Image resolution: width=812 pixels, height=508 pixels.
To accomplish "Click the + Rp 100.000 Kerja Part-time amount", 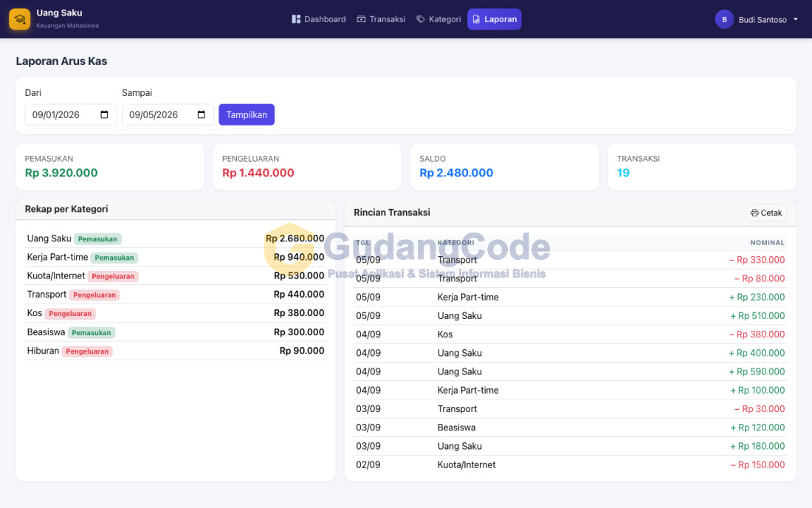I will coord(757,391).
